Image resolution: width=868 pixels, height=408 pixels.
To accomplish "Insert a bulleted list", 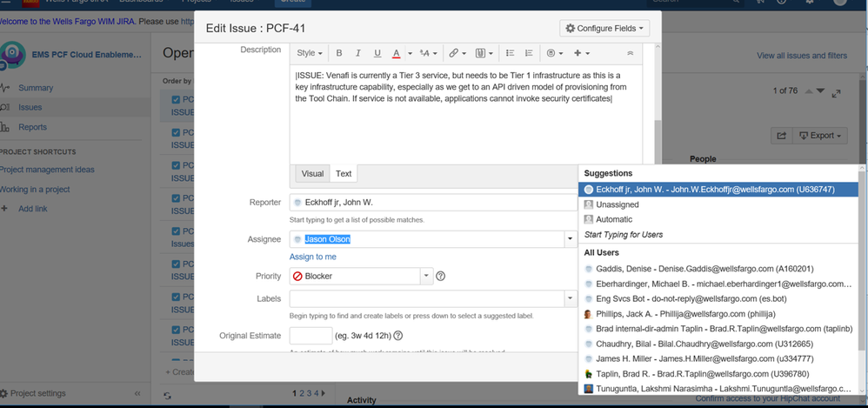I will pos(511,53).
